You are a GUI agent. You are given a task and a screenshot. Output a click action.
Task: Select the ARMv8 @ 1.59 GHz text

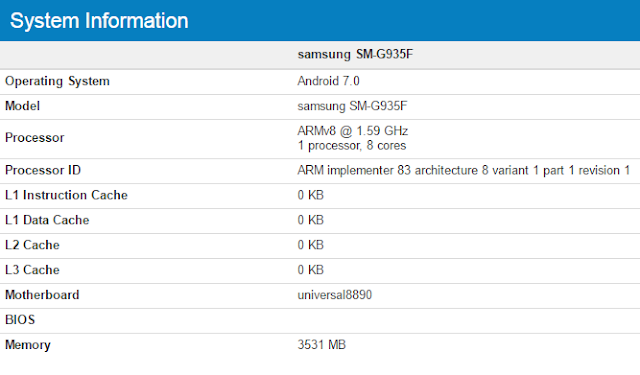click(353, 131)
